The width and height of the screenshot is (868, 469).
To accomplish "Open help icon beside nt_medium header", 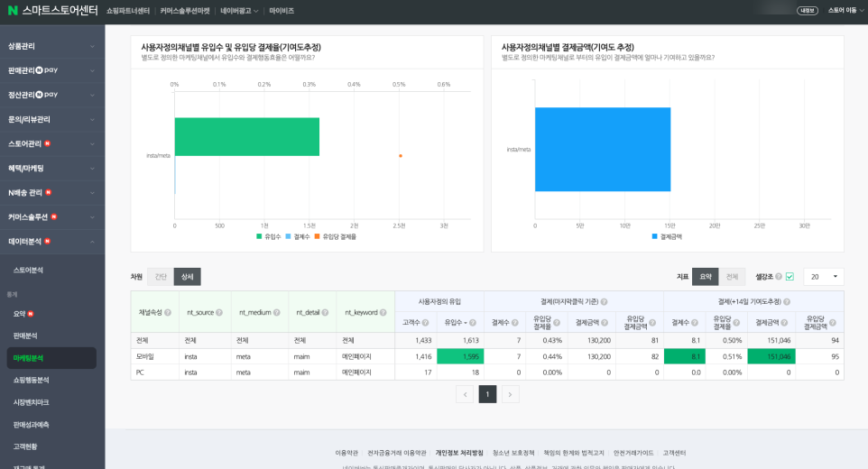I will pos(276,312).
